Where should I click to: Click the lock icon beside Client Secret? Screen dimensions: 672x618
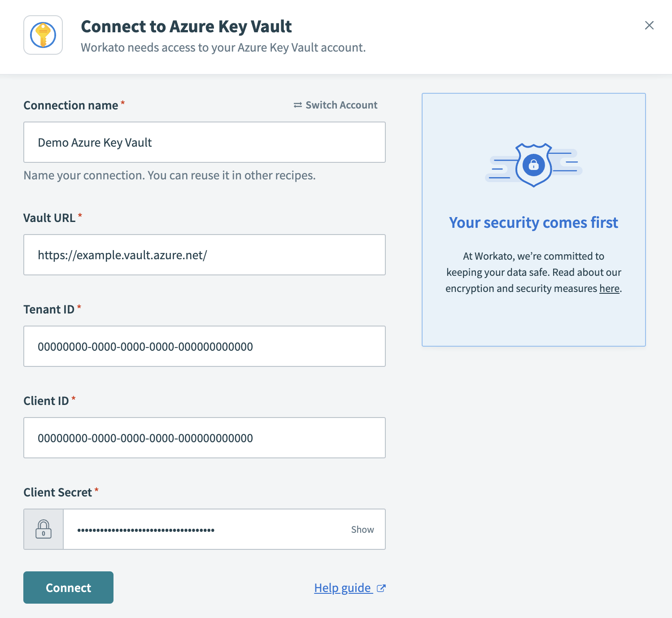43,529
